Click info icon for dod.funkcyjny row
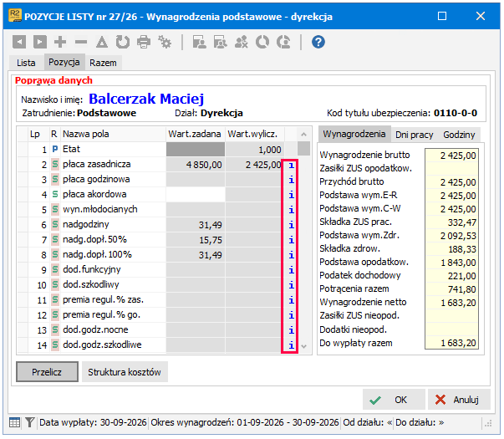The image size is (504, 439). [291, 270]
